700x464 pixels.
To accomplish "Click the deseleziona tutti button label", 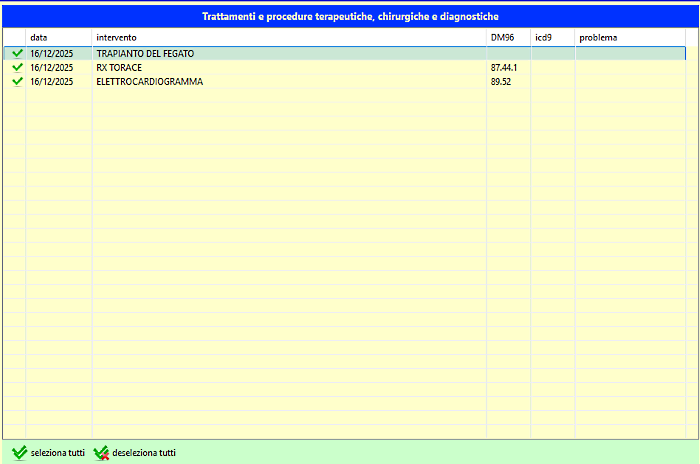I will tap(144, 452).
